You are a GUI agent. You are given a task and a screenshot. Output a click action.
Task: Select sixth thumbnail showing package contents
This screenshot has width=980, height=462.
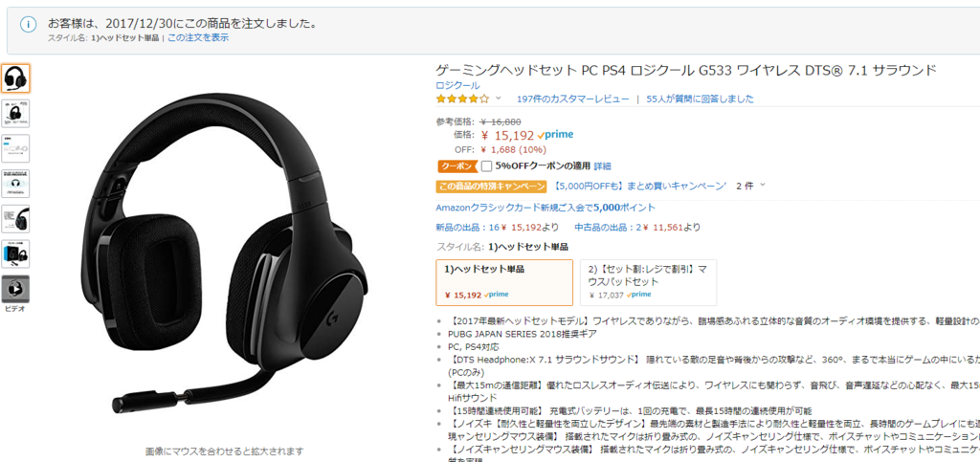(x=15, y=253)
